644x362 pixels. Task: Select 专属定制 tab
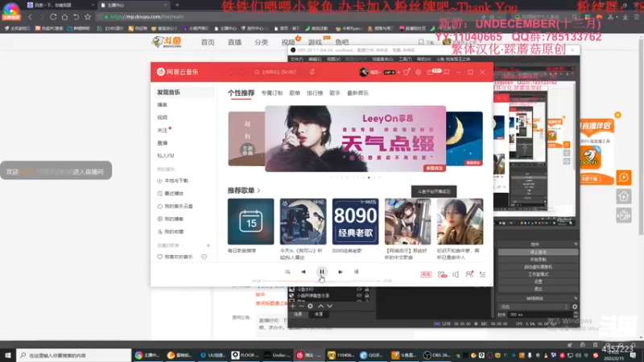[272, 93]
